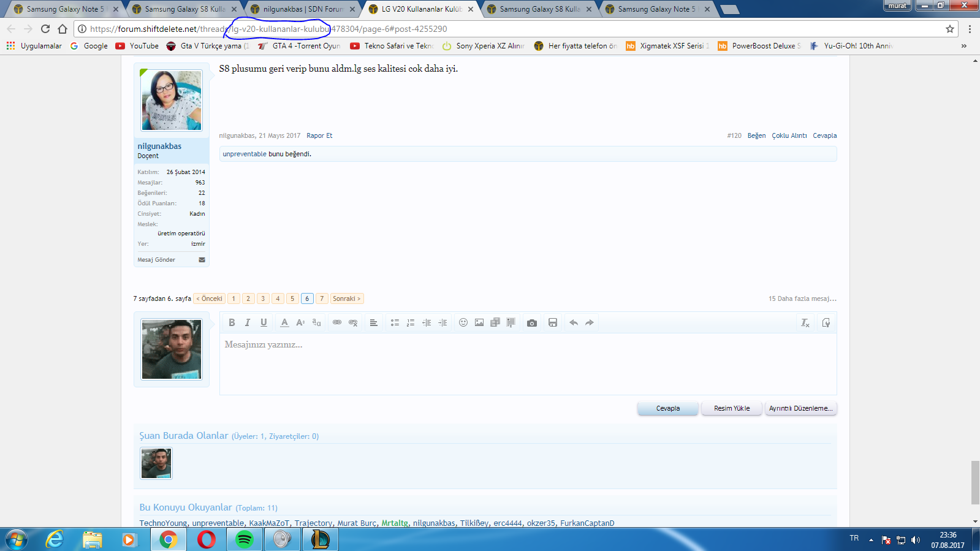
Task: Open the Chrome menu (three dots)
Action: [970, 29]
